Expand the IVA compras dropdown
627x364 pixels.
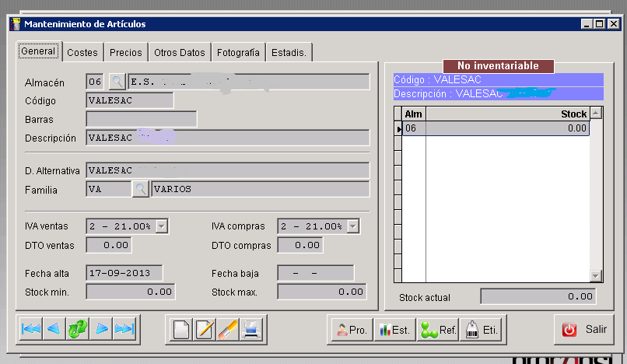click(352, 226)
